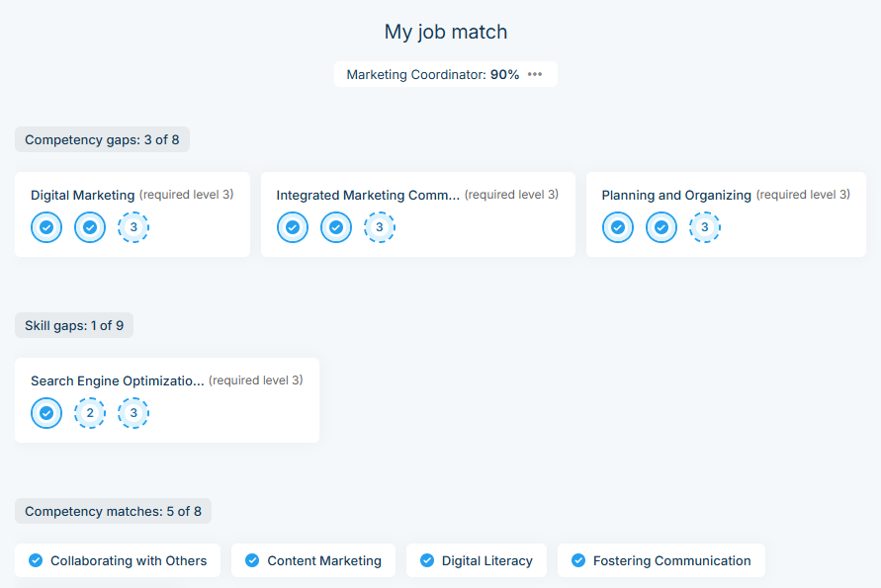Select the Fostering Communication match chip

[661, 560]
